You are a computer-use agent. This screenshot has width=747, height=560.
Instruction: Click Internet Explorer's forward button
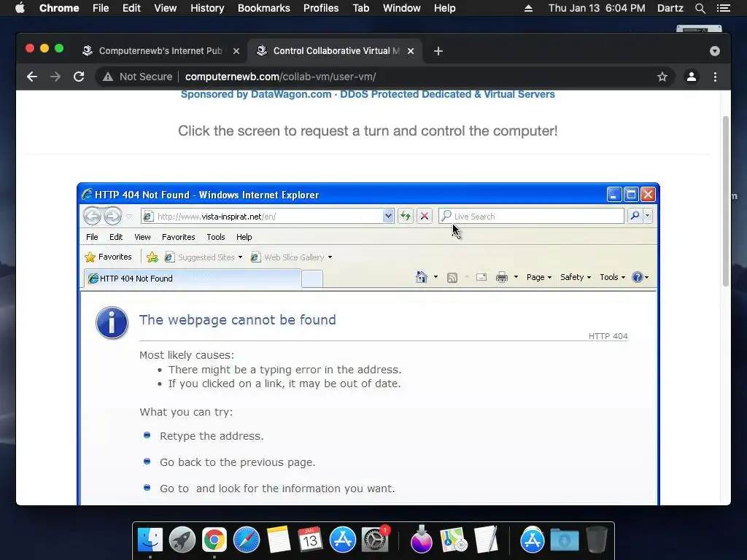point(112,216)
